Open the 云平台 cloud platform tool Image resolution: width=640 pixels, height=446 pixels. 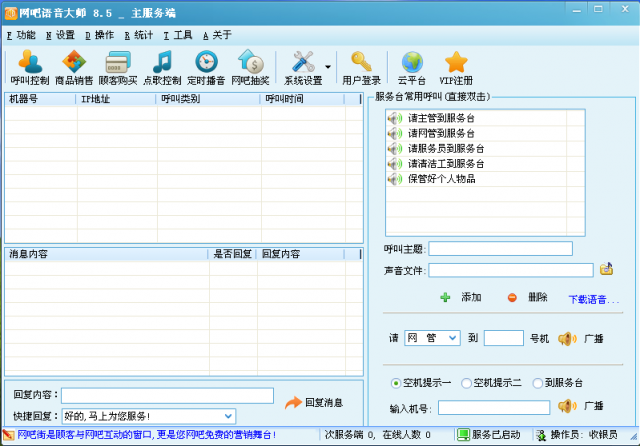coord(412,67)
